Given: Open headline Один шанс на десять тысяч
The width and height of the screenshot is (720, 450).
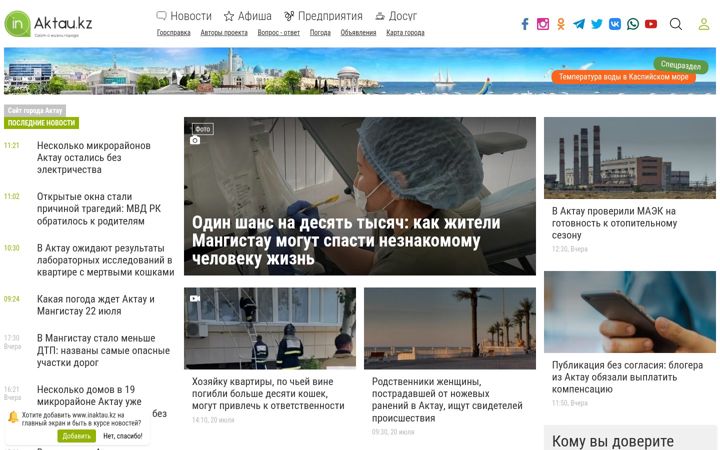Looking at the screenshot, I should tap(346, 241).
